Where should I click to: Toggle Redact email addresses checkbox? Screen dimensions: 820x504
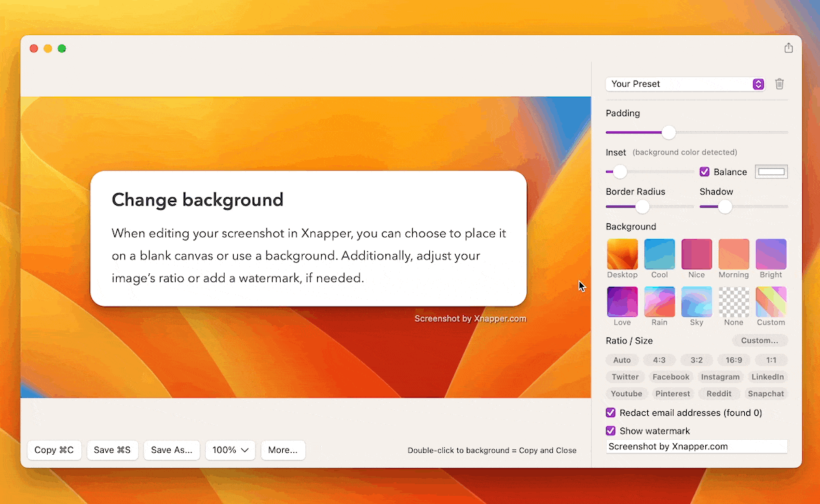[611, 413]
